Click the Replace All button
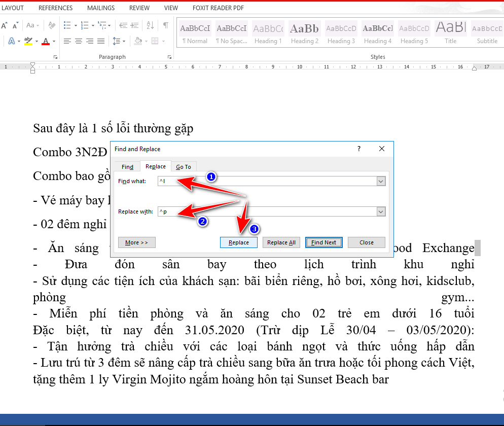Screen dimensions: 504x426 click(x=281, y=242)
